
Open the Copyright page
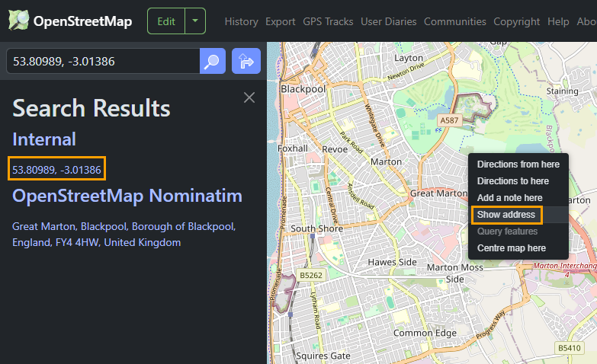pyautogui.click(x=517, y=21)
